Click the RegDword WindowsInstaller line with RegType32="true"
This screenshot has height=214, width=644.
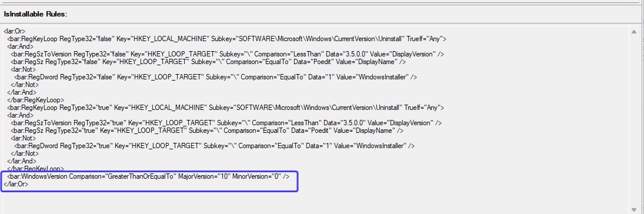point(215,146)
